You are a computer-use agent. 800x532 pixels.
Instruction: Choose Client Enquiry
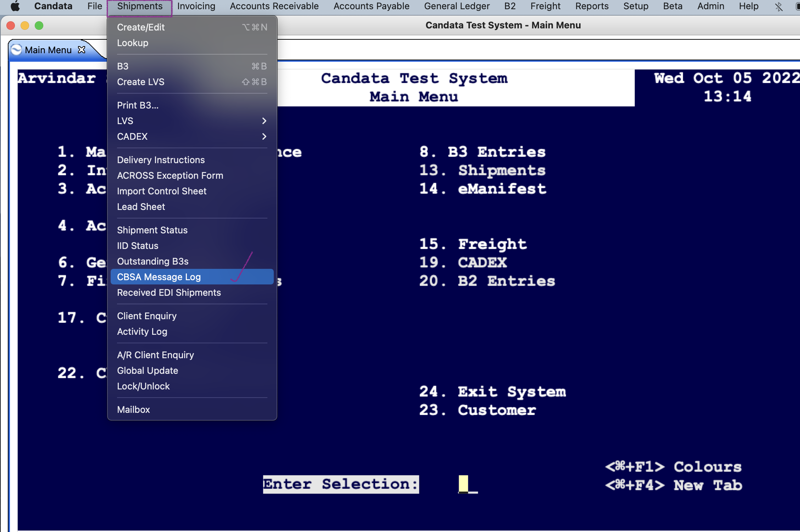click(192, 316)
